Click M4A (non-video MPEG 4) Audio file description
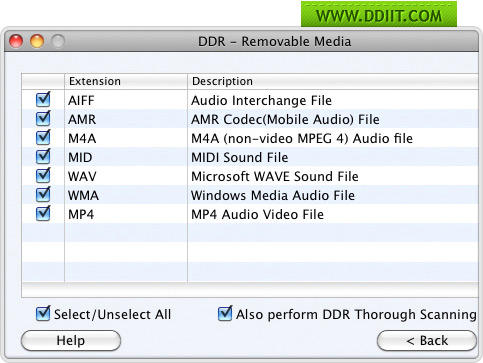The width and height of the screenshot is (483, 363). click(x=302, y=138)
